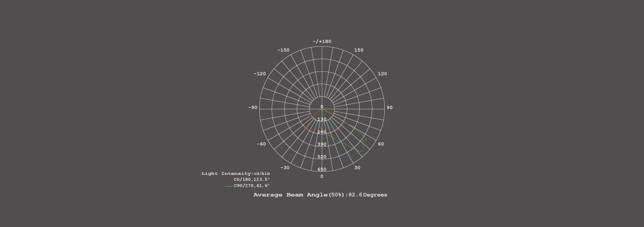The image size is (644, 227).
Task: Click the -30 angle label
Action: click(x=285, y=168)
